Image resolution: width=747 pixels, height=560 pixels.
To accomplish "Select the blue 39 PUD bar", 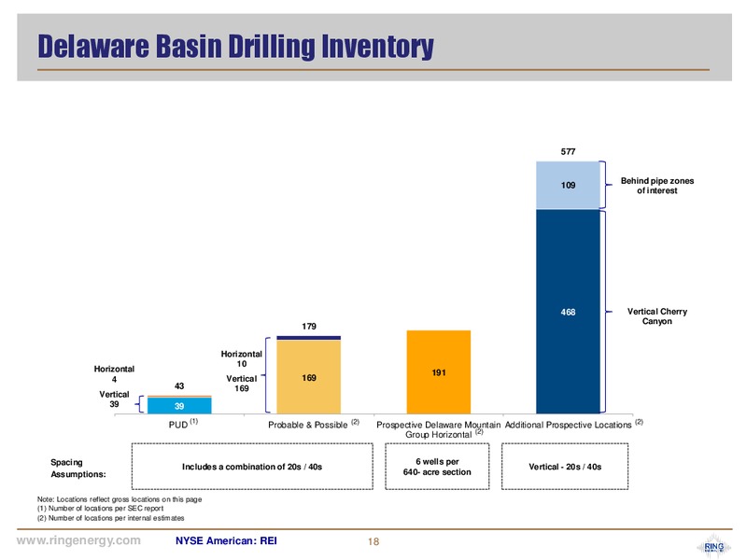I will click(179, 406).
